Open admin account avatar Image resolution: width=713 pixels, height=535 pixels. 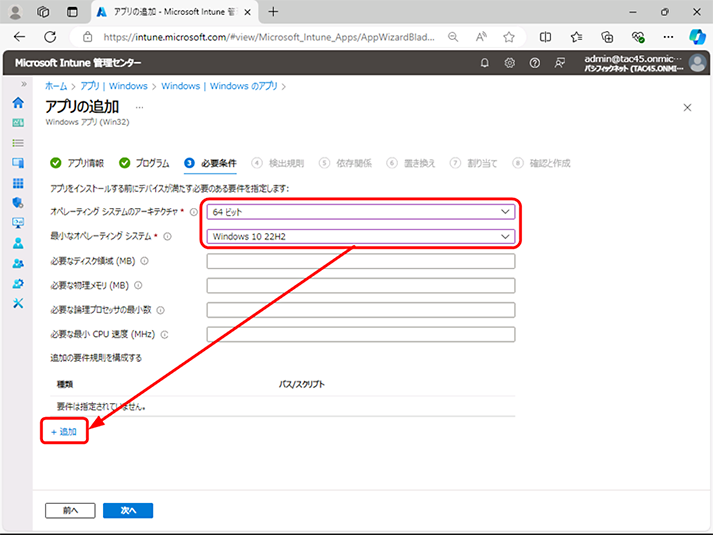click(698, 63)
